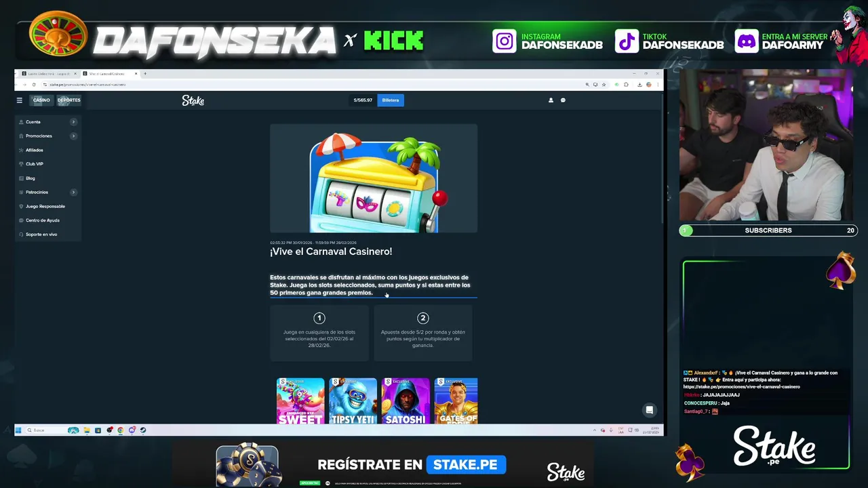Open the Windows Start button
The height and width of the screenshot is (488, 868).
coord(18,430)
